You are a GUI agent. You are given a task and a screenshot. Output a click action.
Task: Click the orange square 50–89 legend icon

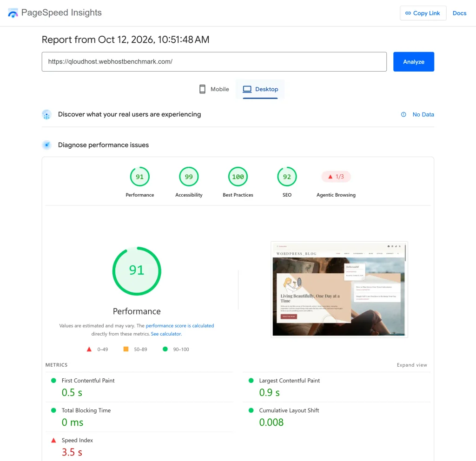[x=126, y=349]
